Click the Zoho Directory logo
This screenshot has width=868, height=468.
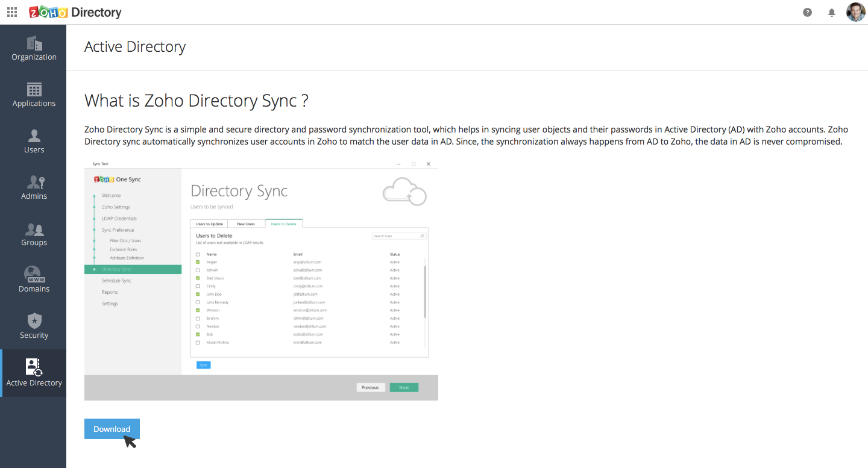point(75,12)
